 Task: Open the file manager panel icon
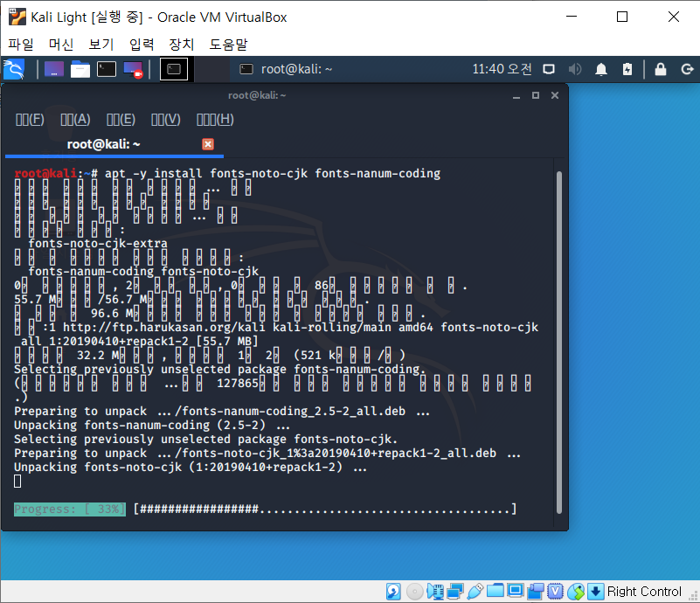[x=80, y=69]
